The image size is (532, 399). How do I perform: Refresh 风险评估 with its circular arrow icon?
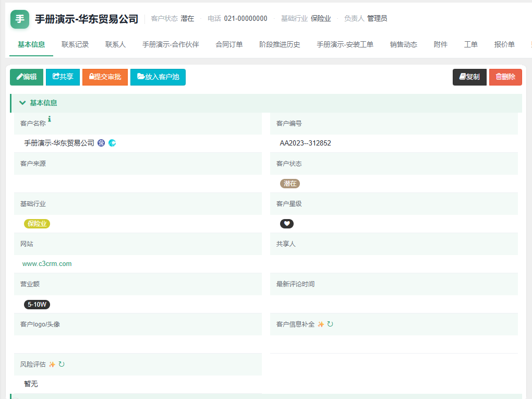click(x=62, y=365)
